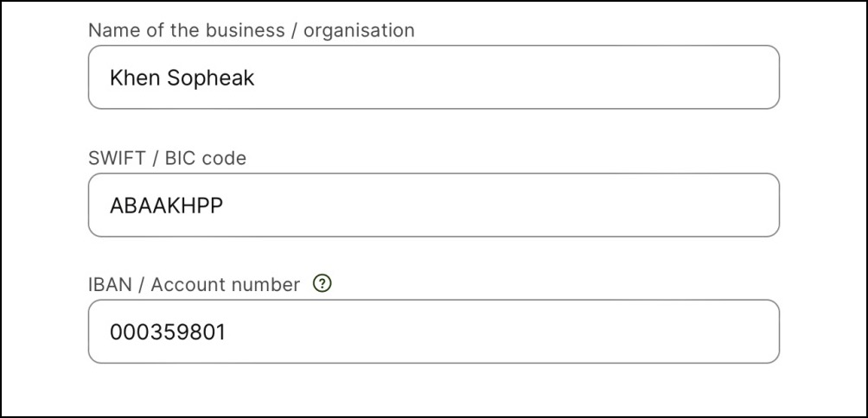This screenshot has height=418, width=868.
Task: Click into the SWIFT / BIC code field
Action: 433,205
